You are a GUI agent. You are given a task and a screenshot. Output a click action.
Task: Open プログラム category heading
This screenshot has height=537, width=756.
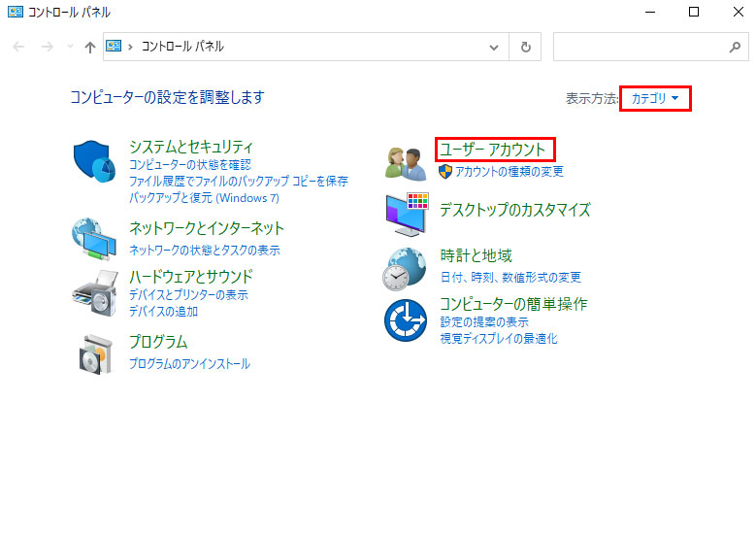pyautogui.click(x=158, y=342)
